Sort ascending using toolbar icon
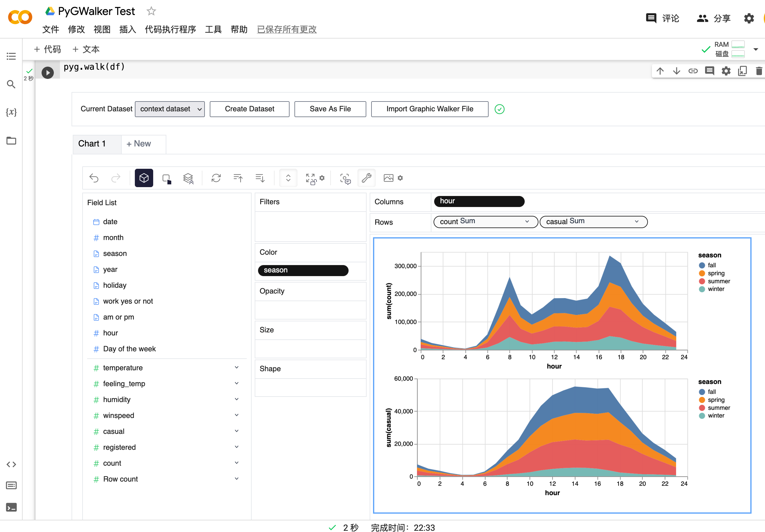The height and width of the screenshot is (532, 765). pos(238,178)
